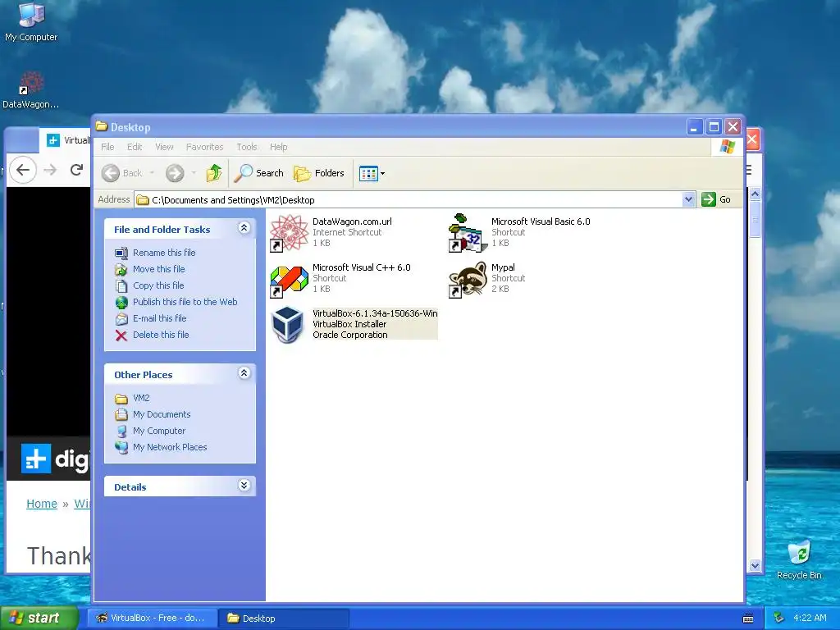
Task: Click browser forward arrow in background window
Action: pyautogui.click(x=50, y=171)
